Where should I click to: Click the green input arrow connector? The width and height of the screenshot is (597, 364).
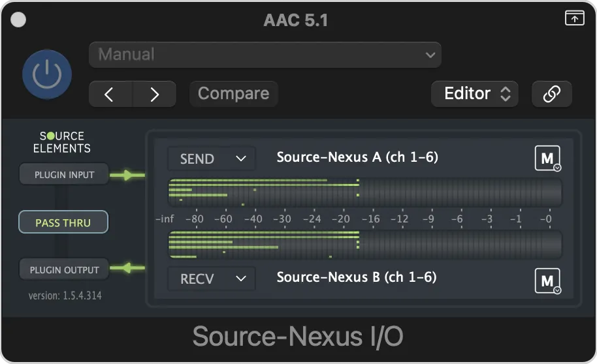(x=127, y=175)
